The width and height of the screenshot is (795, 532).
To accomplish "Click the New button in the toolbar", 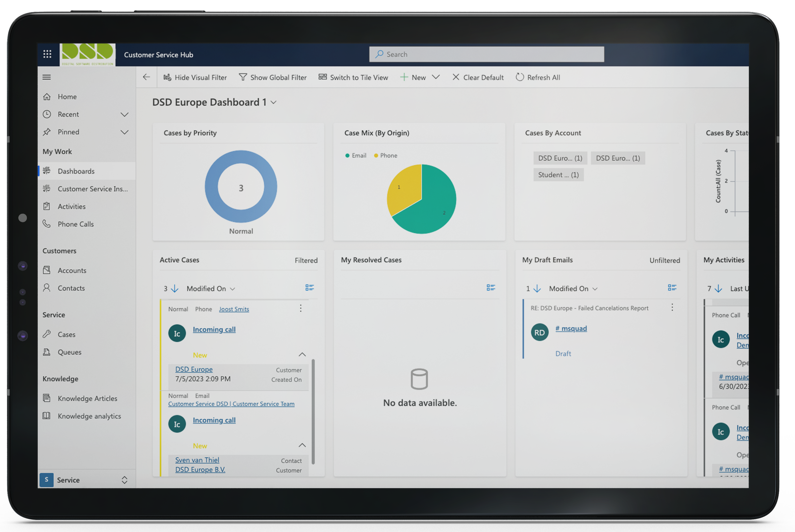I will click(x=413, y=77).
